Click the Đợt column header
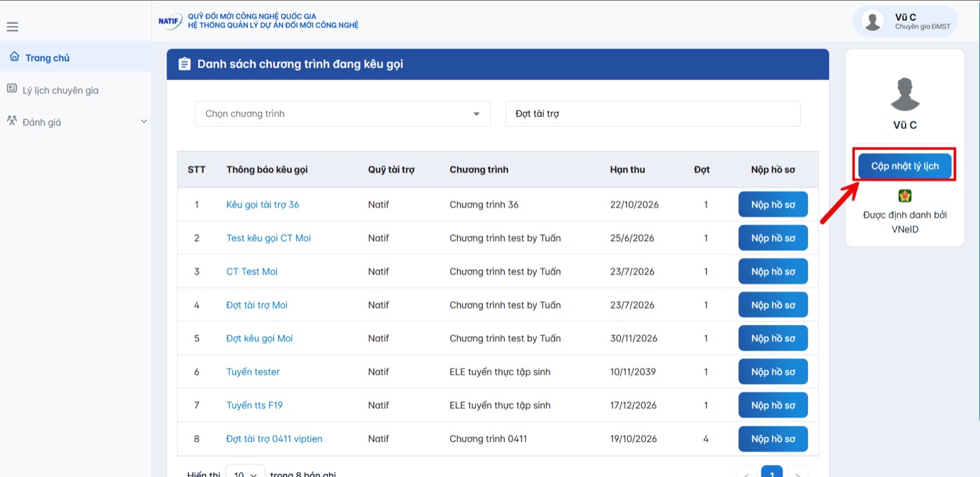Viewport: 980px width, 477px height. [701, 170]
